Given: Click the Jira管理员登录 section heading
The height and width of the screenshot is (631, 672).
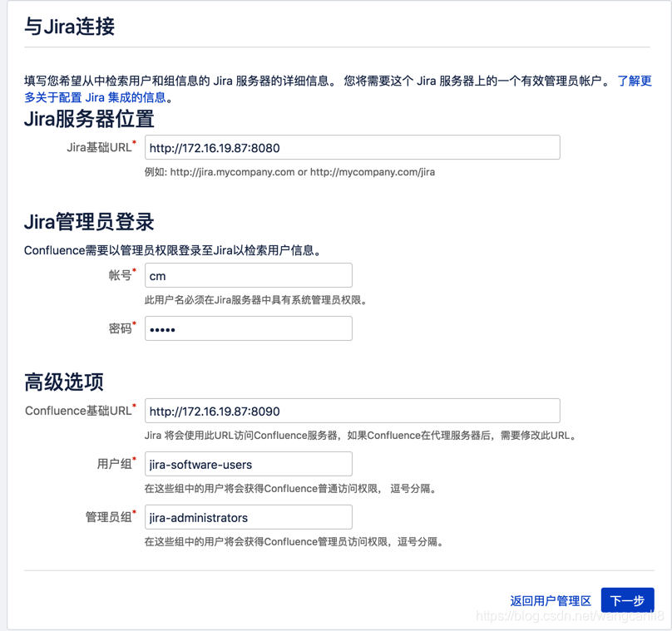Looking at the screenshot, I should (89, 222).
